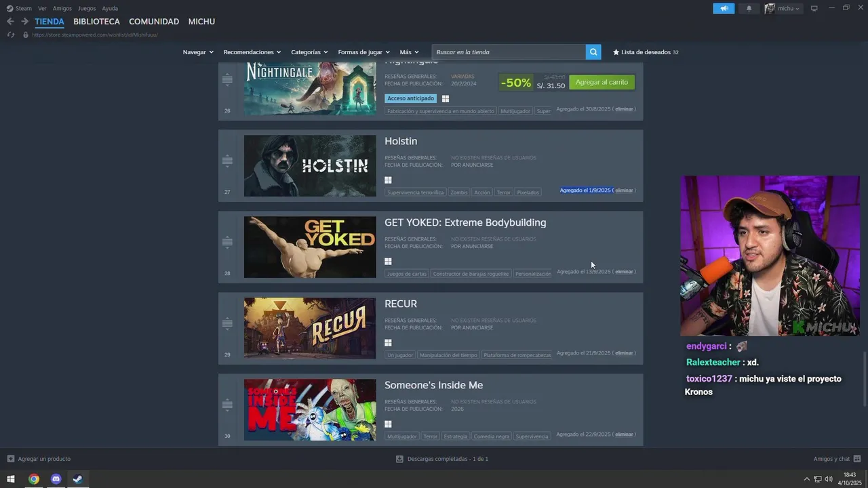Open the Steam menu

(19, 8)
